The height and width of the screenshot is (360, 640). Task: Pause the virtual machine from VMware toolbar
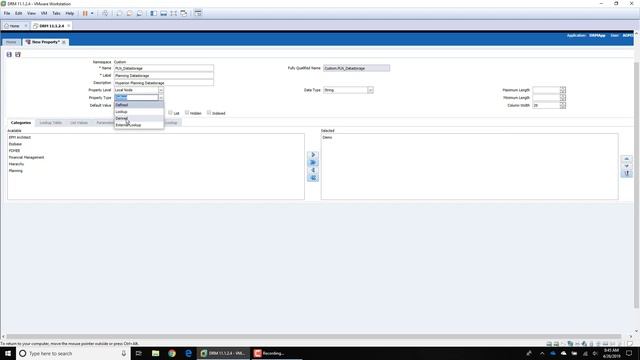coord(85,13)
